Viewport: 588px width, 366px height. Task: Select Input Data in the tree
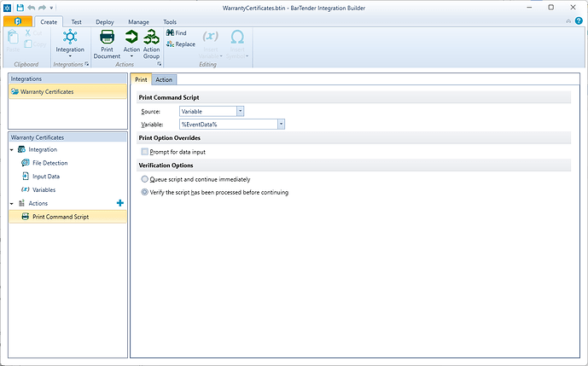coord(45,177)
